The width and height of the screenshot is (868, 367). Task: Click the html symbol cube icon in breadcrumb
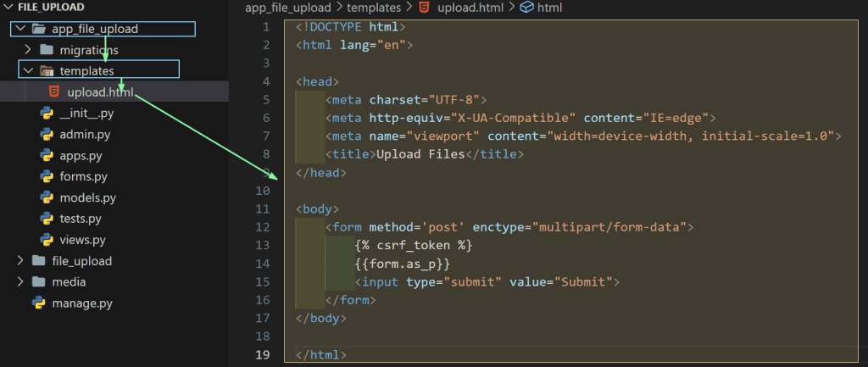(x=527, y=8)
